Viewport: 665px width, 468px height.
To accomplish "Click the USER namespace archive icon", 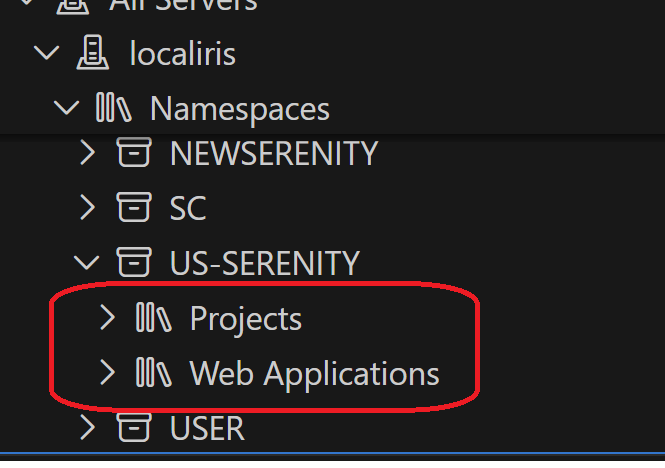I will (x=134, y=428).
